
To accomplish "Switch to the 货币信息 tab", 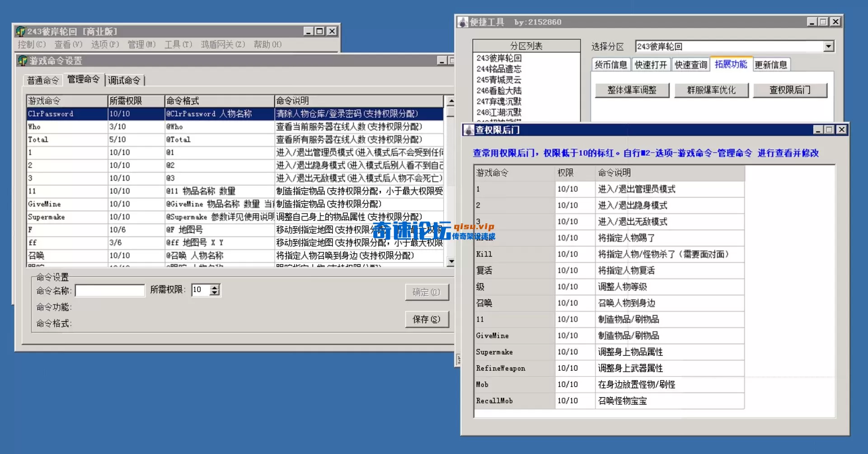I will tap(610, 64).
